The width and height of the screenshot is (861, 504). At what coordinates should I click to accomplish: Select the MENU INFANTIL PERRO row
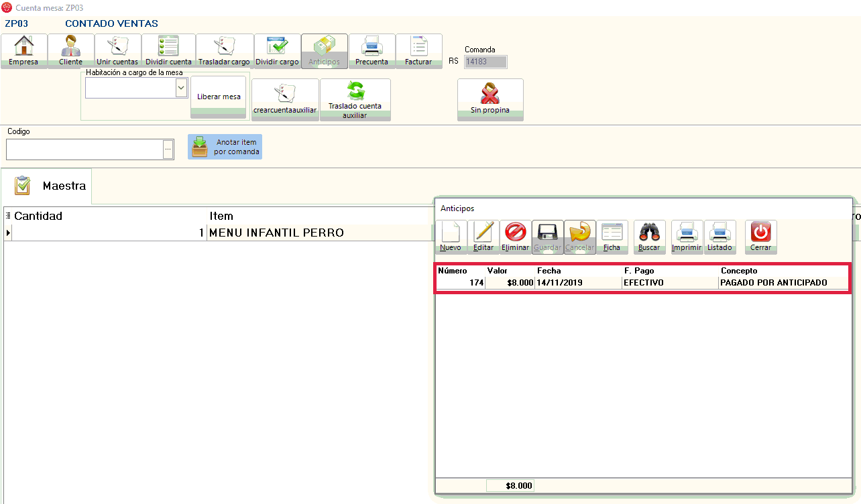(x=276, y=233)
